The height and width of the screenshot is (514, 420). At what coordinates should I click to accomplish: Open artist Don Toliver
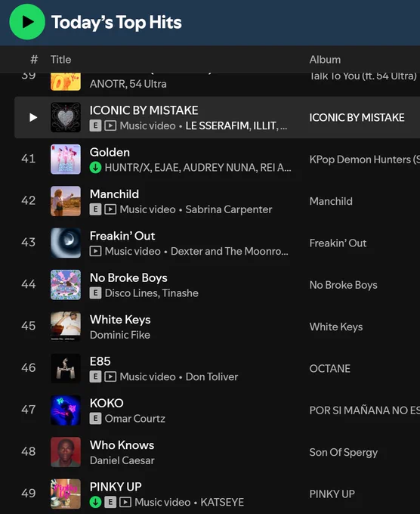point(212,377)
